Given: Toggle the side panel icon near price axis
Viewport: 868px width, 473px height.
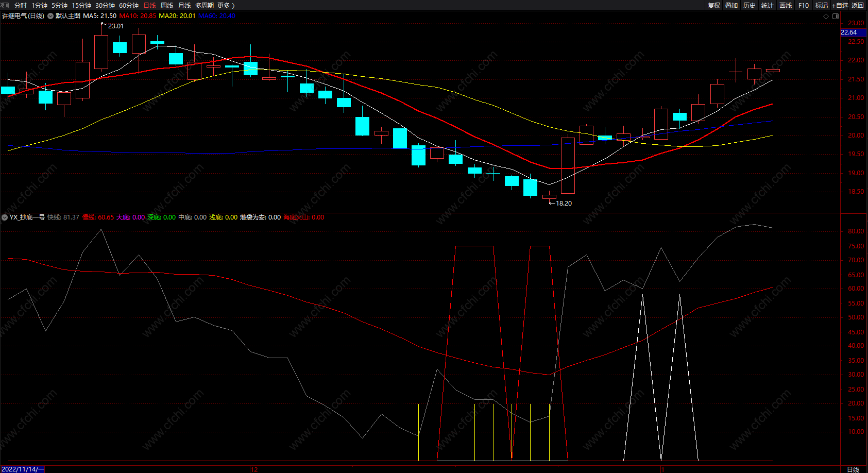Looking at the screenshot, I should [836, 16].
